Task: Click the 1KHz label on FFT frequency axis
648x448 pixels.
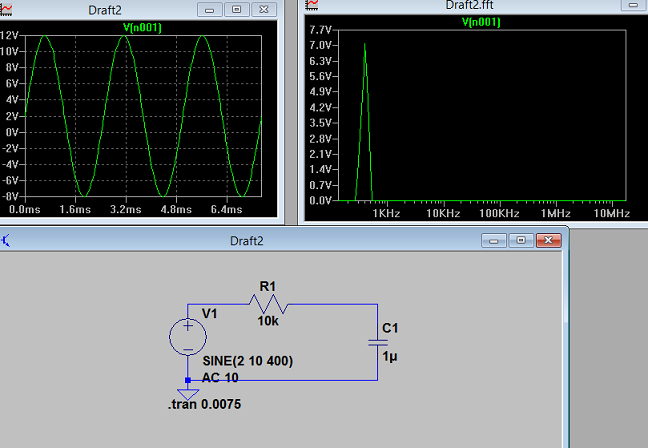Action: [x=386, y=214]
